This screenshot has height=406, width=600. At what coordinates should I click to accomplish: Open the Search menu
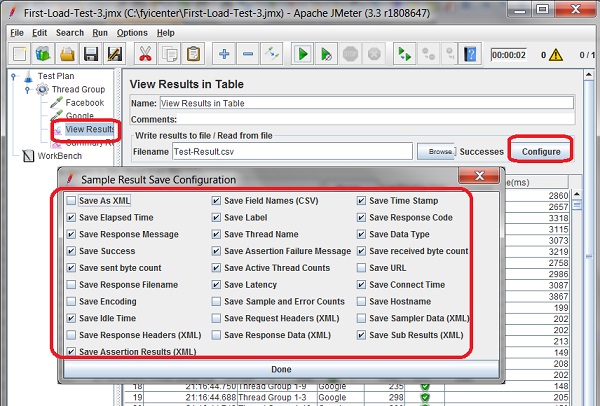[x=70, y=33]
